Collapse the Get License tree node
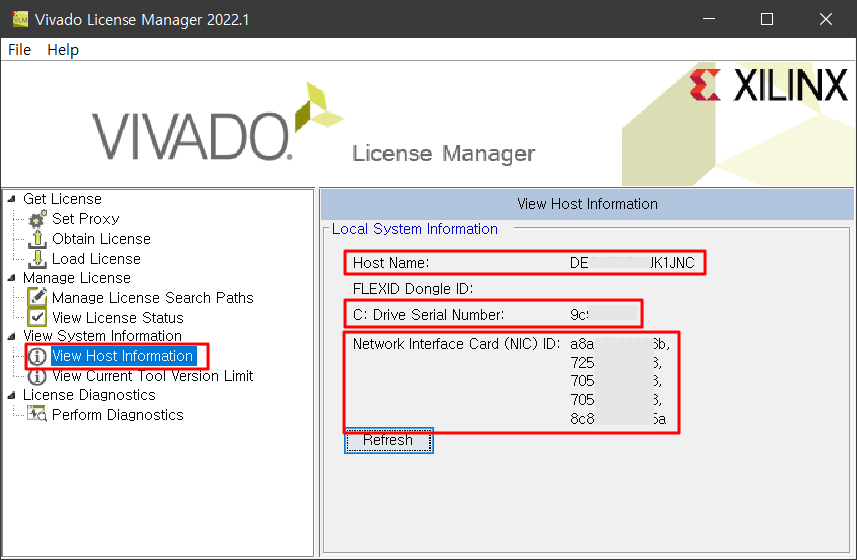857x560 pixels. tap(11, 199)
